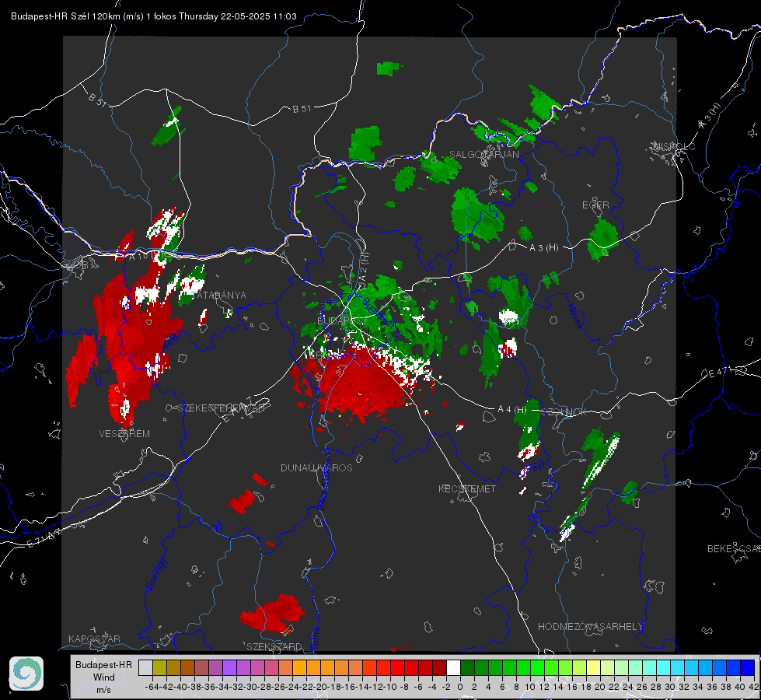
Task: Click the BUDAPEST city label on map
Action: (x=342, y=321)
